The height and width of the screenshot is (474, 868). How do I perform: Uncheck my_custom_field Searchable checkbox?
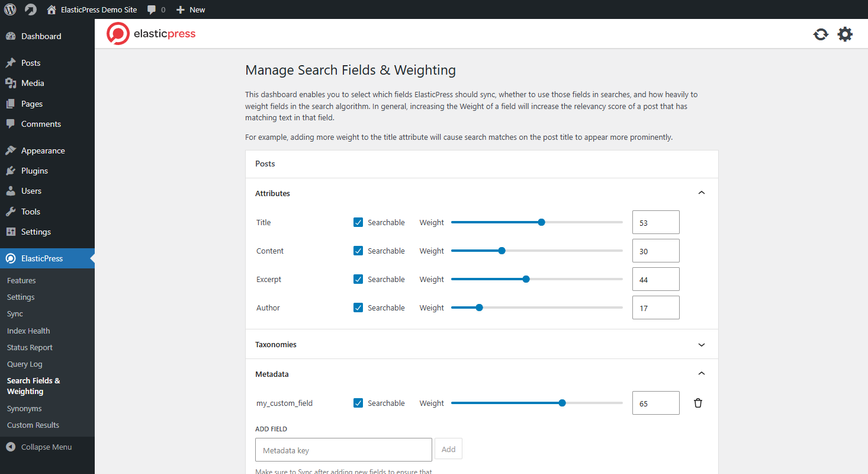358,403
